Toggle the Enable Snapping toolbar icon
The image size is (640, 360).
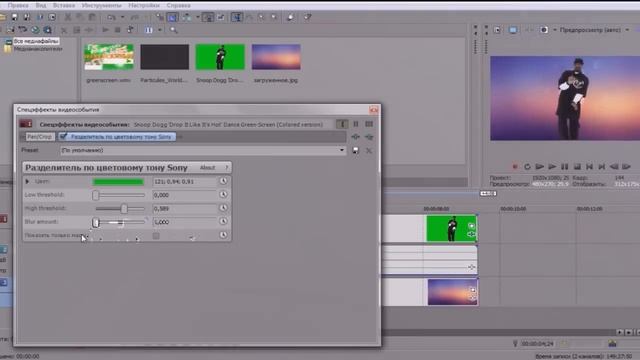click(160, 17)
